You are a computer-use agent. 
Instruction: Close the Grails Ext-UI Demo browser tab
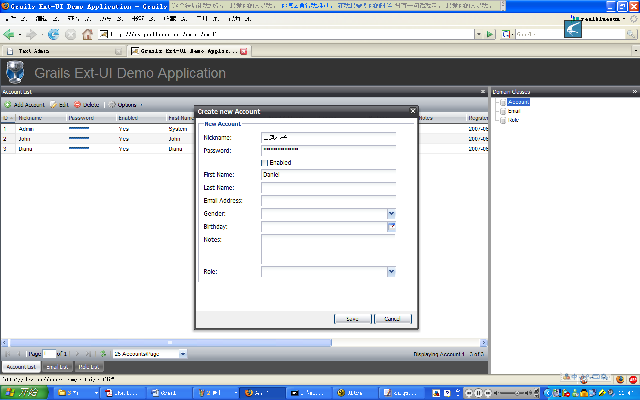(244, 51)
